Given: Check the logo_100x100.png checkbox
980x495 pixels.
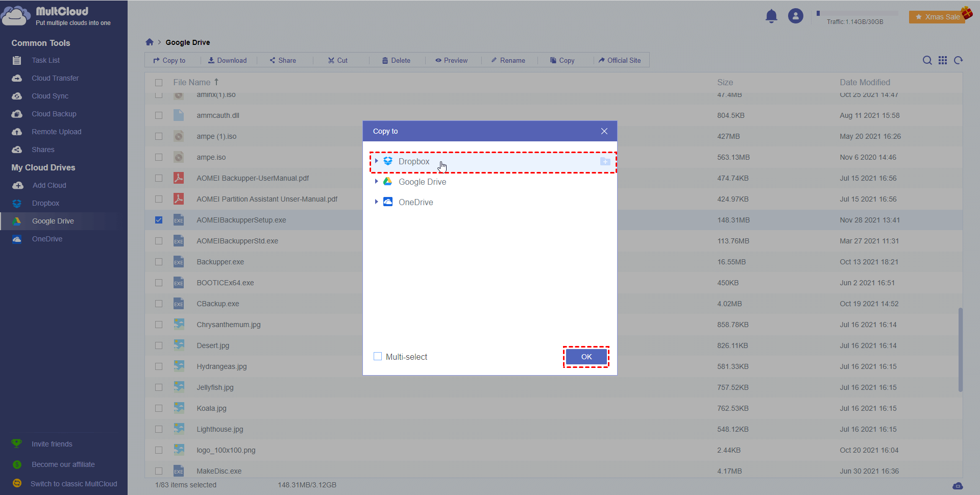Looking at the screenshot, I should [159, 450].
